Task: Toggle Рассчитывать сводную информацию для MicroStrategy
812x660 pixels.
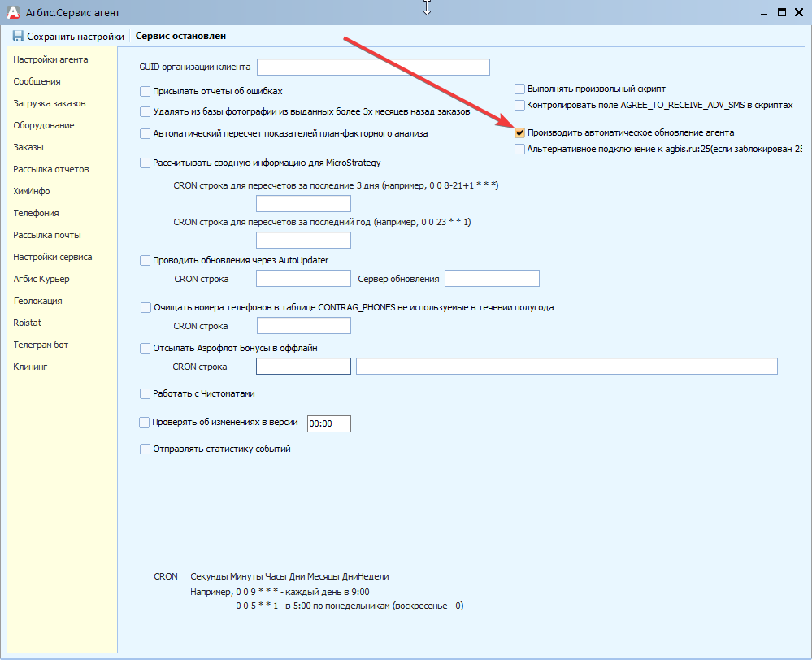Action: 145,163
